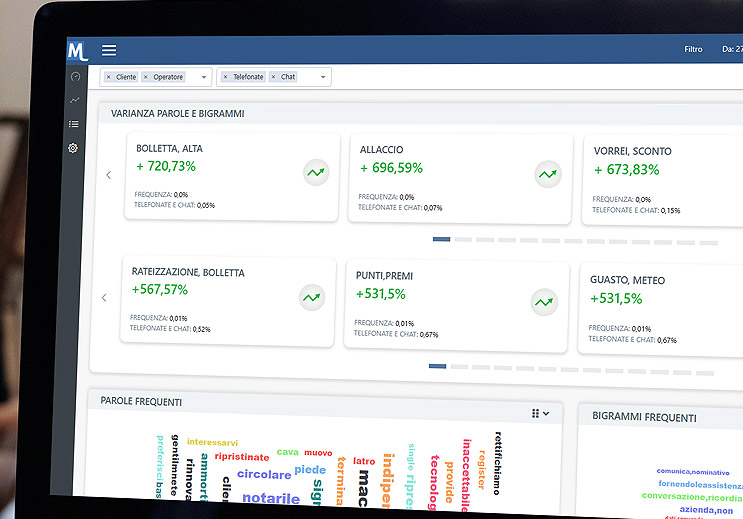This screenshot has height=519, width=743.
Task: Click the ML application logo
Action: coord(77,51)
